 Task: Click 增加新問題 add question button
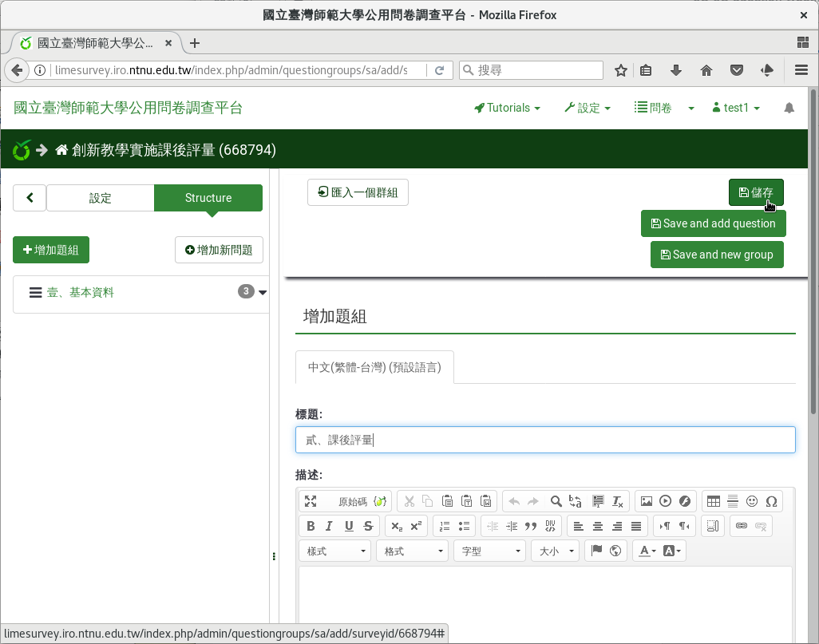[x=219, y=250]
